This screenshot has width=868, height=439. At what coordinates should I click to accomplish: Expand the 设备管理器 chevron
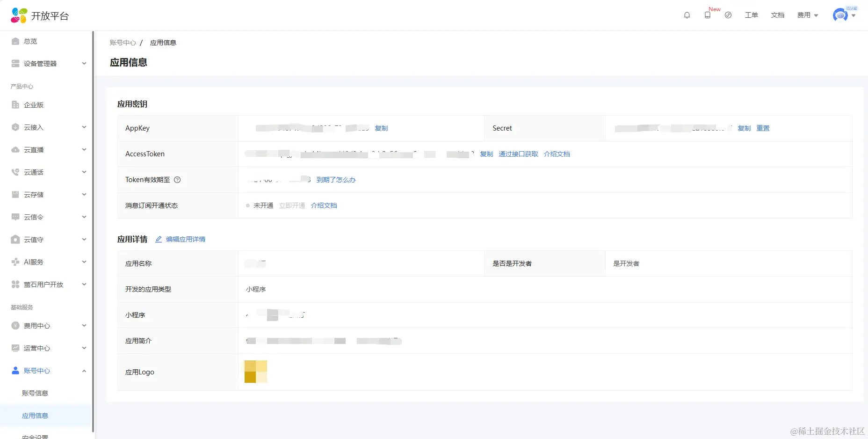[84, 64]
